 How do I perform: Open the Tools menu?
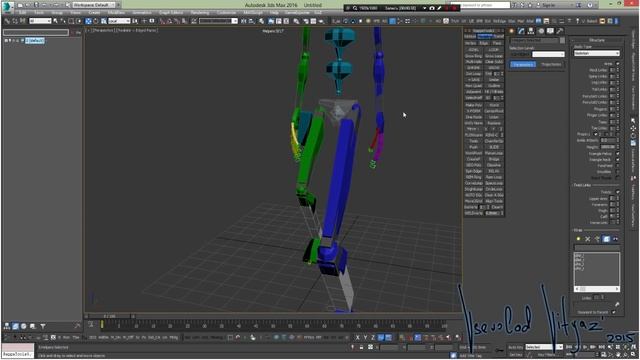pos(39,13)
